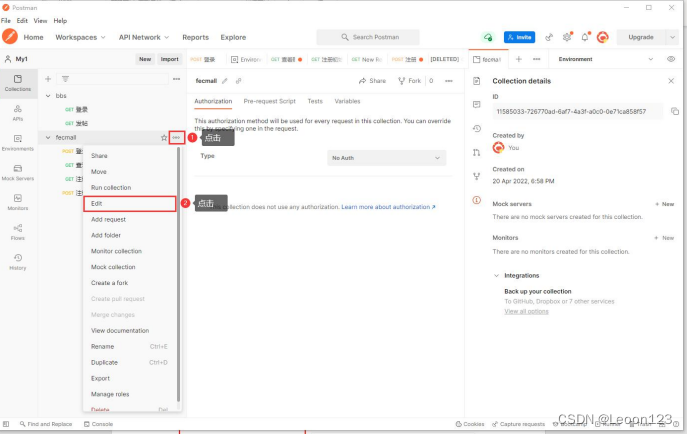
Task: Click Fork button for fecmall
Action: (409, 81)
